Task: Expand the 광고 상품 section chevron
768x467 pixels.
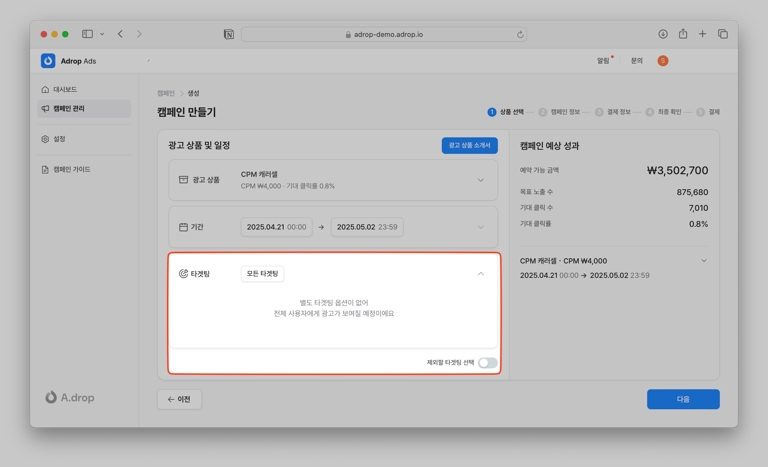Action: point(481,180)
